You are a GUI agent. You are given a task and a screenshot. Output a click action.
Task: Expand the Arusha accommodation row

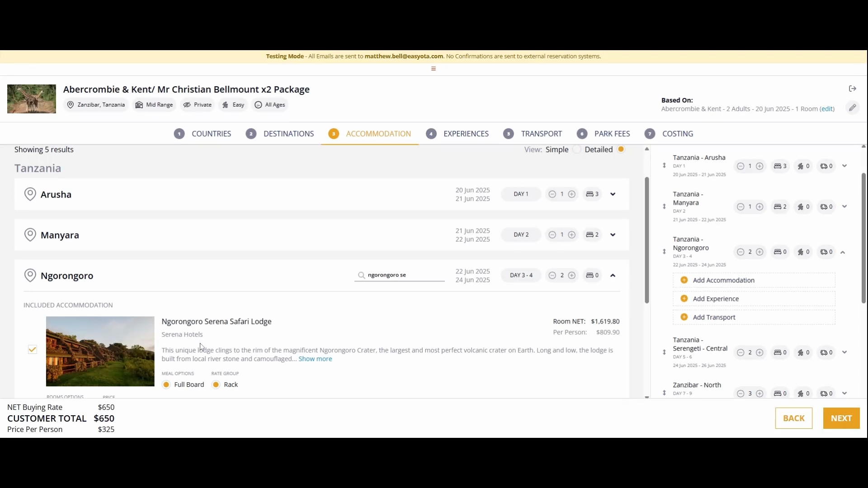pyautogui.click(x=613, y=194)
